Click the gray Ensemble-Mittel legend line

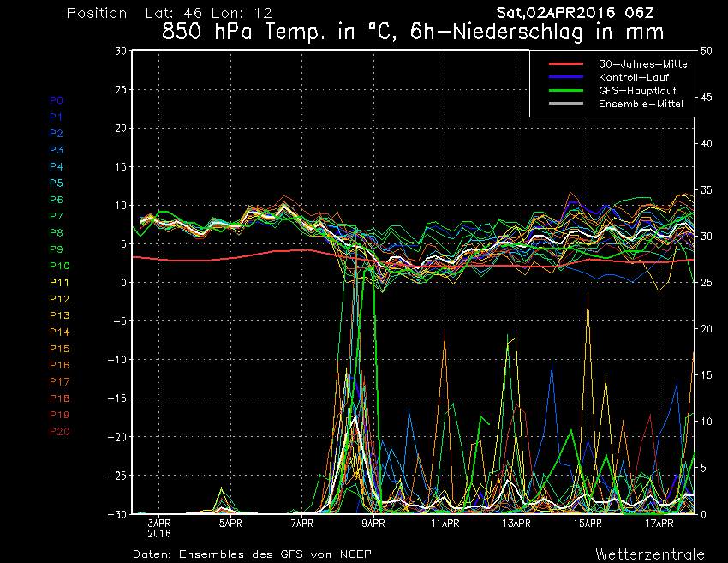[x=565, y=103]
